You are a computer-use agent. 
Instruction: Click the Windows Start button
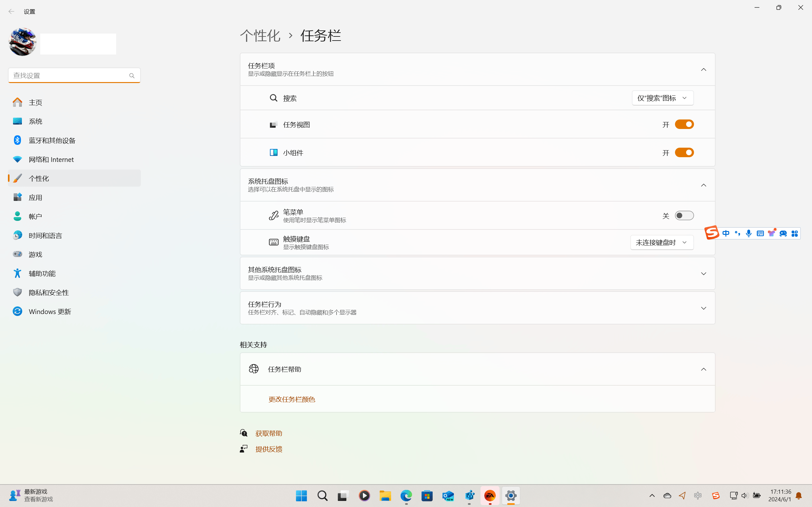coord(301,496)
